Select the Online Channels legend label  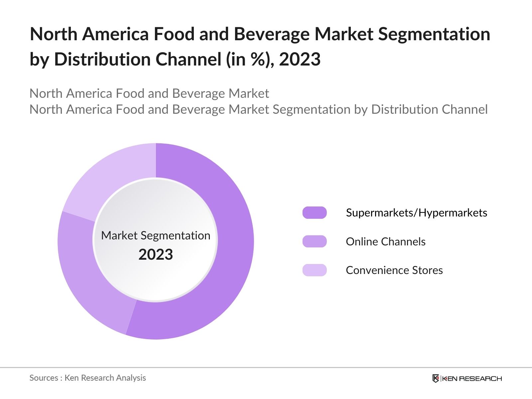coord(385,241)
